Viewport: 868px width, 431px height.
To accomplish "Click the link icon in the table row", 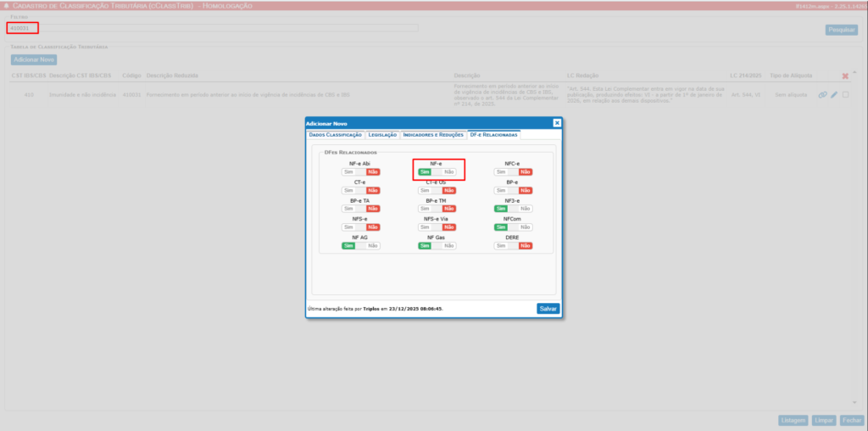I will 822,95.
